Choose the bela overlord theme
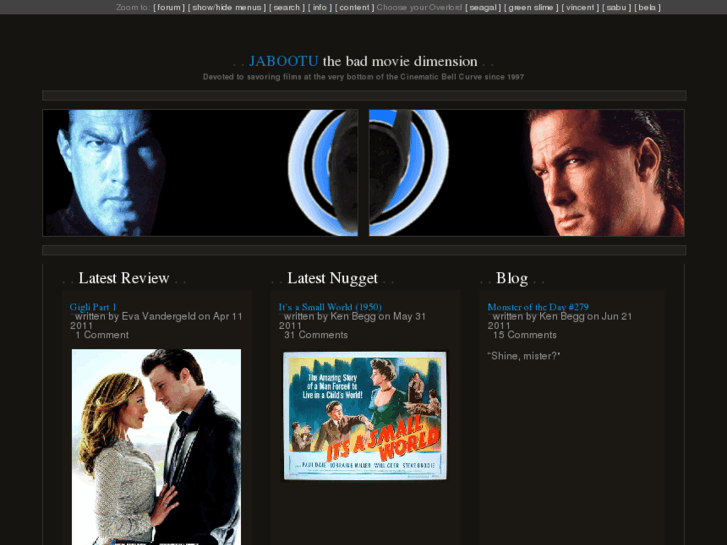Viewport: 727px width, 545px height. [x=647, y=7]
